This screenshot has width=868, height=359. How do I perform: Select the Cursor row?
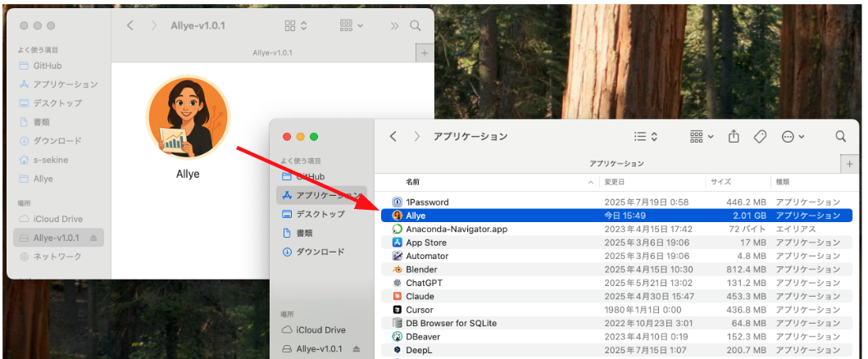point(616,310)
